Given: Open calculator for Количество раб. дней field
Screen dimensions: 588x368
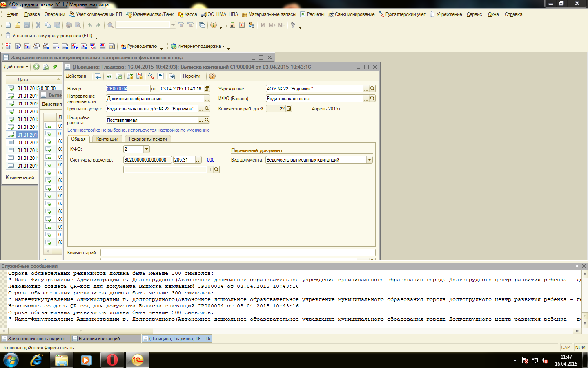Looking at the screenshot, I should click(x=289, y=109).
